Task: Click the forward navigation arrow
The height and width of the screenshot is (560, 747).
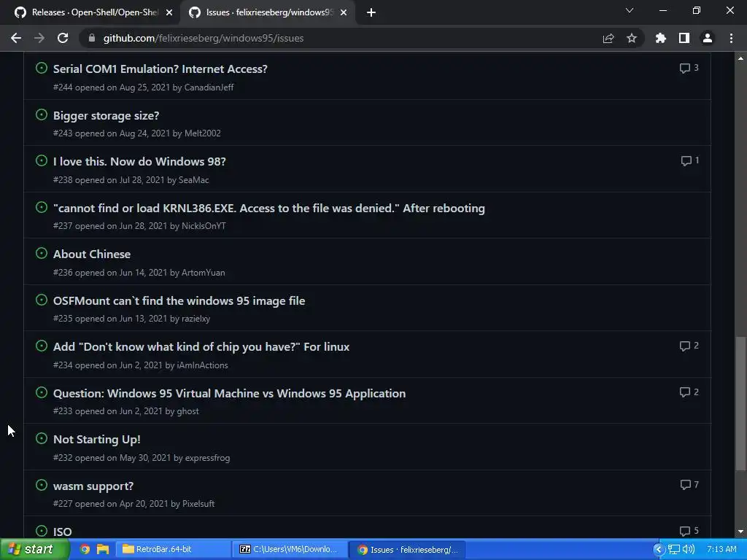Action: tap(39, 38)
